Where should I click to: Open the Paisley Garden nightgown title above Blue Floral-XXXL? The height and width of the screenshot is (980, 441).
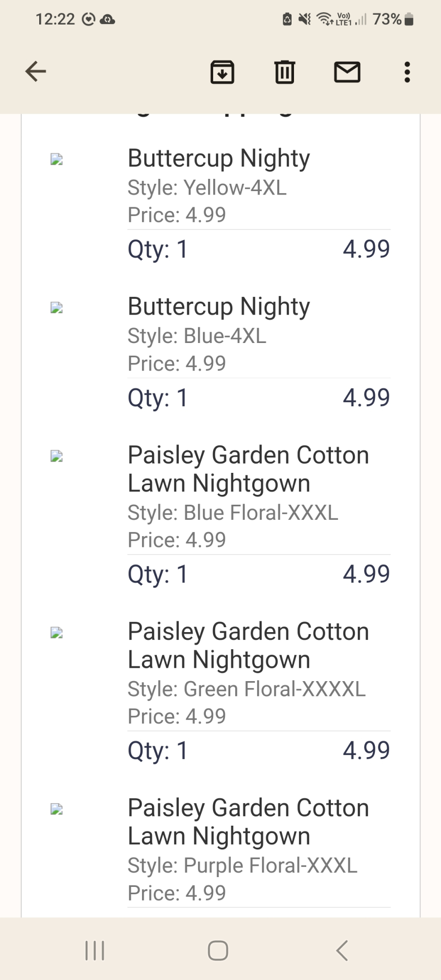248,469
